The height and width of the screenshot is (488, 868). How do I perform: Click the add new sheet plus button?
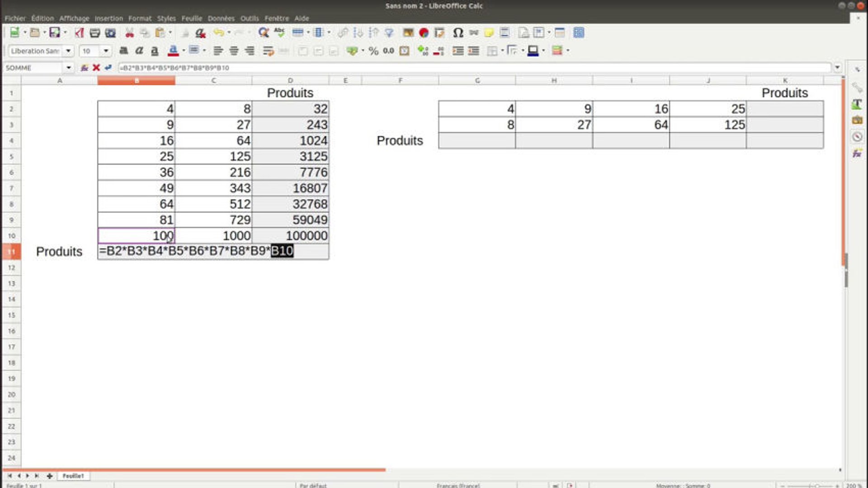49,476
